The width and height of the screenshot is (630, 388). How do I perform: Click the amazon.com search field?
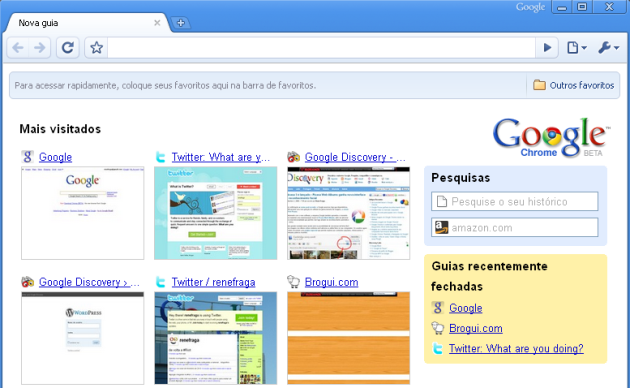(x=515, y=227)
